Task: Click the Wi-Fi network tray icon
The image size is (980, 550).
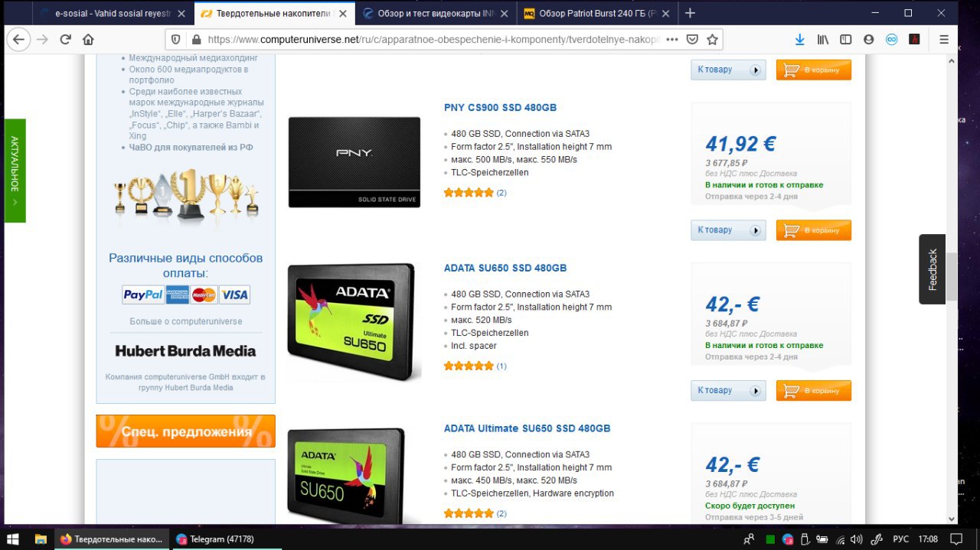Action: (839, 539)
